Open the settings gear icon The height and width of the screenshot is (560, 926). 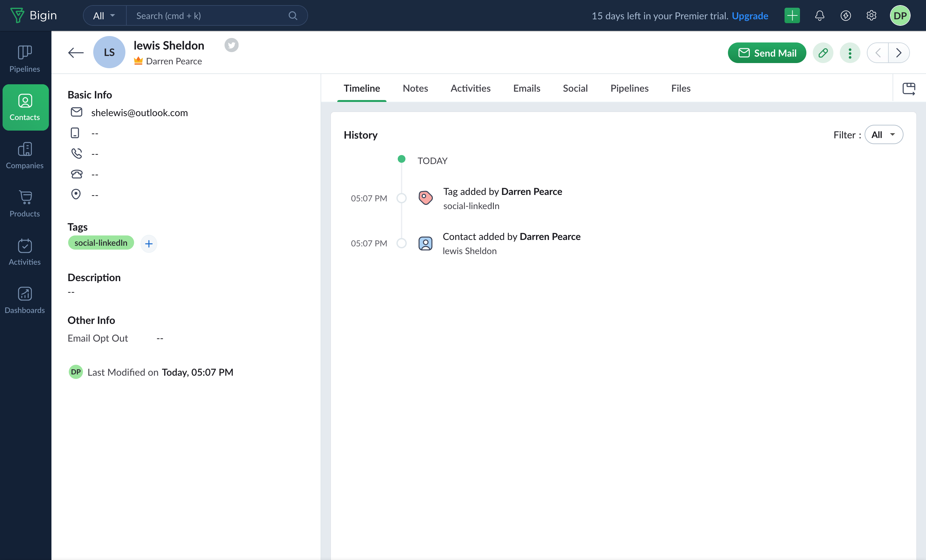coord(871,16)
